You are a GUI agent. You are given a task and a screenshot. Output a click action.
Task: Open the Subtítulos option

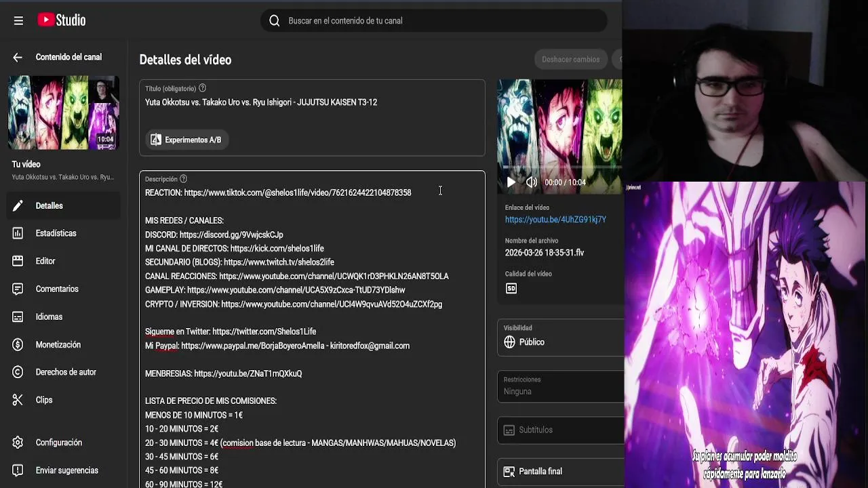click(560, 430)
